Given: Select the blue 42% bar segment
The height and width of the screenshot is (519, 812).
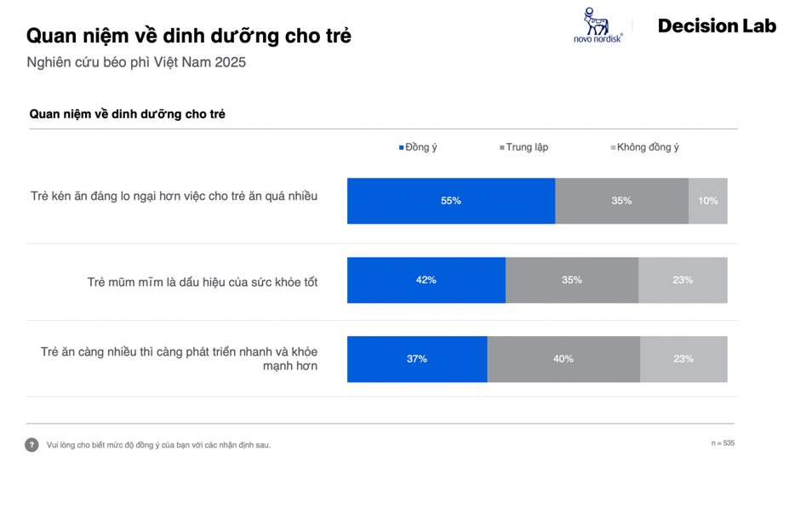Looking at the screenshot, I should pyautogui.click(x=426, y=280).
